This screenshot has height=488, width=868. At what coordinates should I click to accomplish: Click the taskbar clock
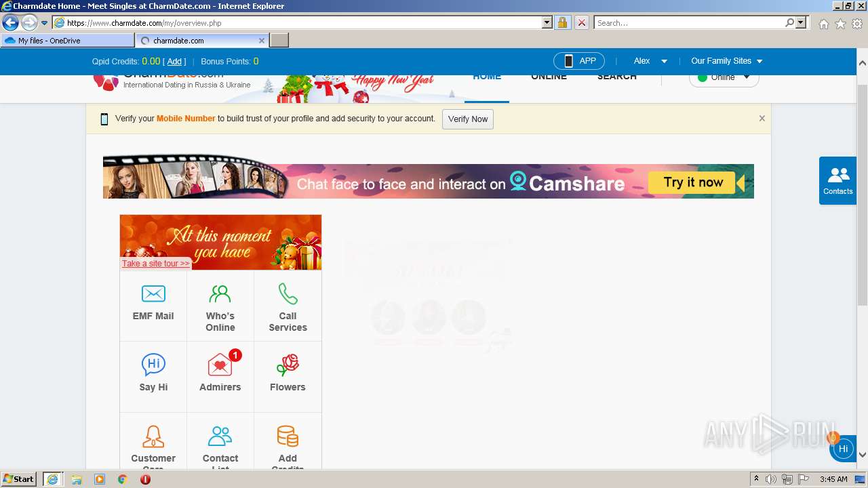pyautogui.click(x=833, y=479)
